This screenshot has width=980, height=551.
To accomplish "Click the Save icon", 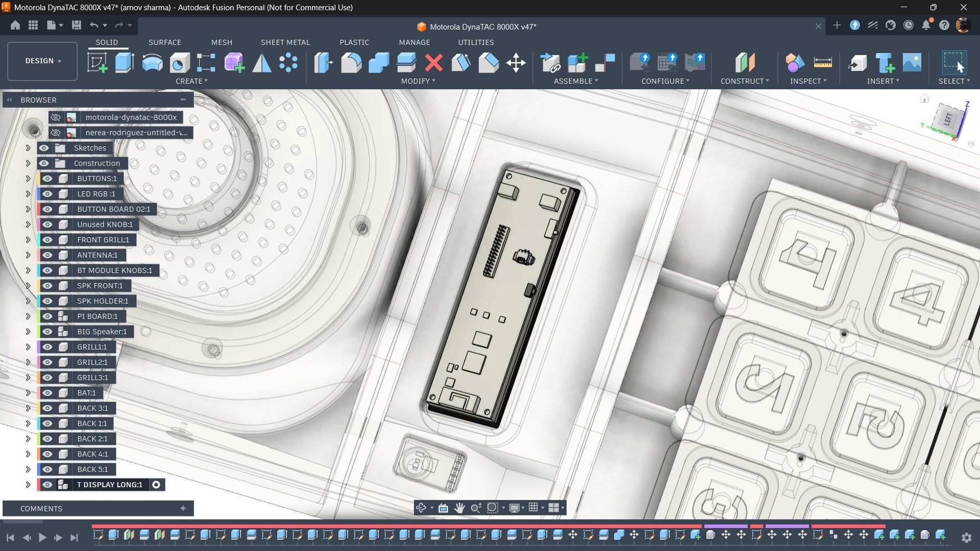I will click(77, 25).
